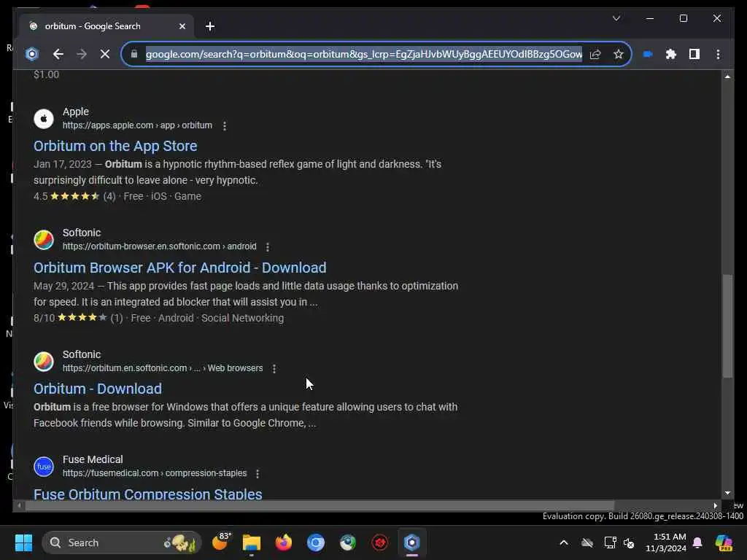The height and width of the screenshot is (560, 747).
Task: Share this page via share icon
Action: point(595,54)
